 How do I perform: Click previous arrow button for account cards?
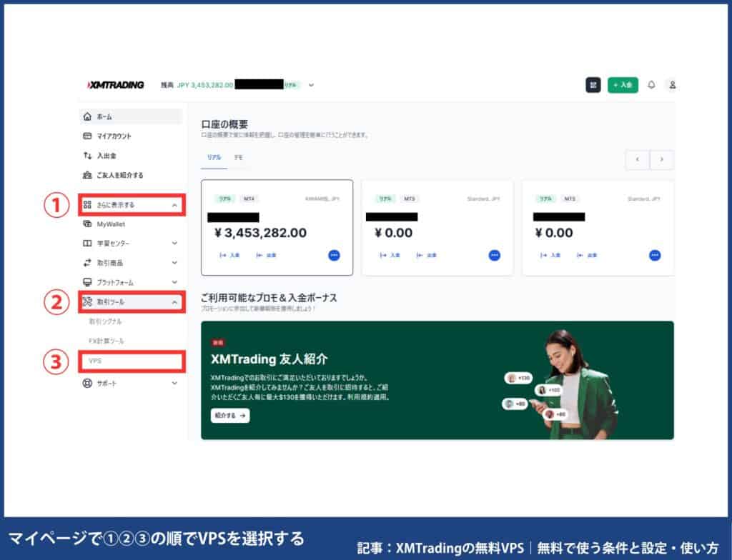(637, 159)
